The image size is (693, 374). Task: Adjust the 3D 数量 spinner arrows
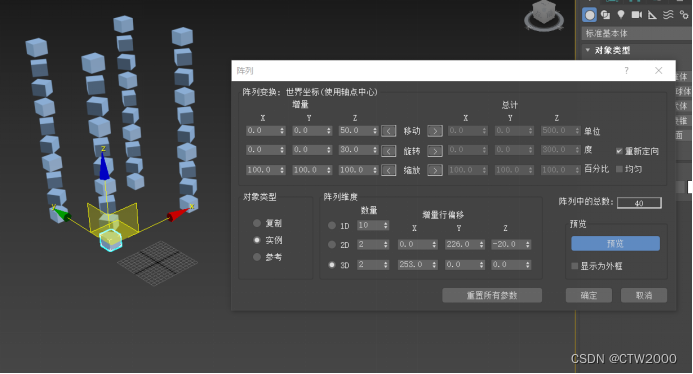pyautogui.click(x=386, y=265)
